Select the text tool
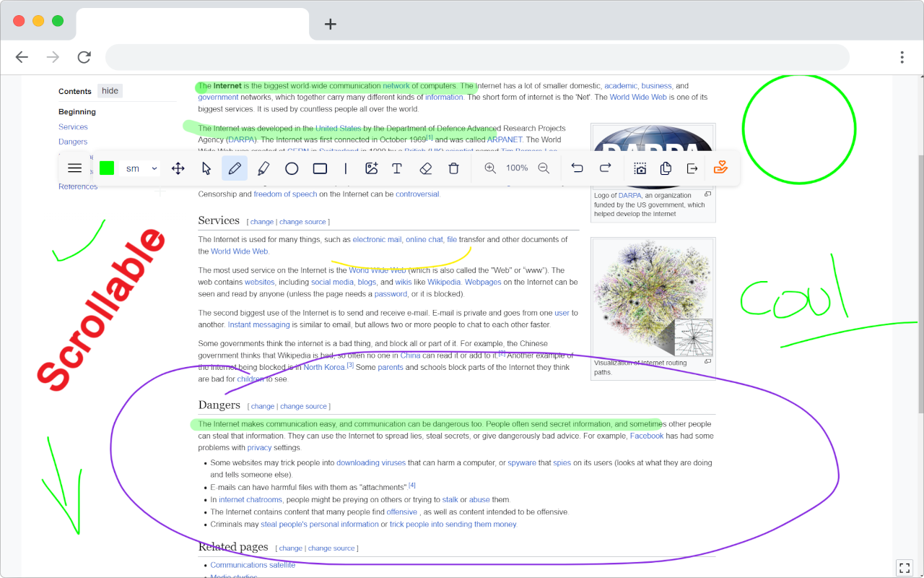The width and height of the screenshot is (924, 578). 396,168
